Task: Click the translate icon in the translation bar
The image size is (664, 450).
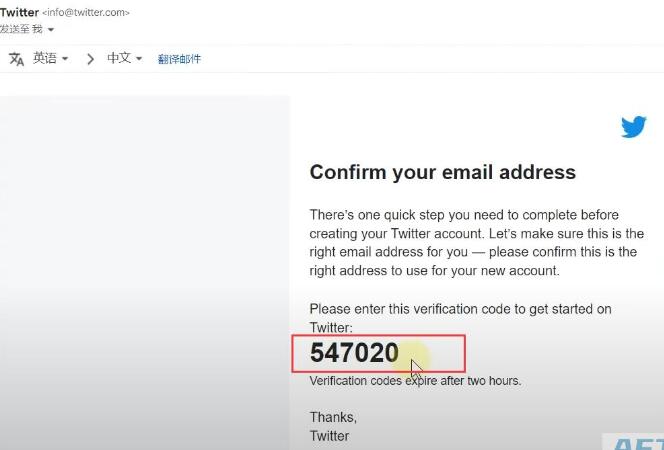Action: click(x=17, y=59)
